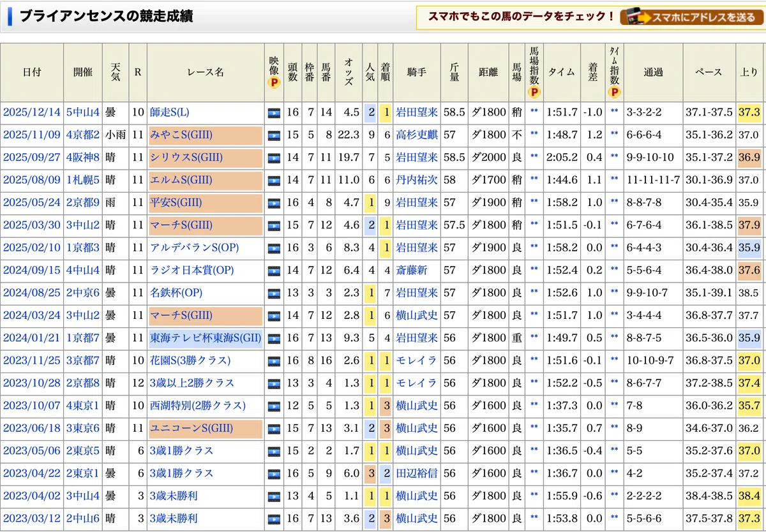Open 花園S(3勝クラス) race link
Viewport: 766px width, 532px height.
[x=190, y=361]
